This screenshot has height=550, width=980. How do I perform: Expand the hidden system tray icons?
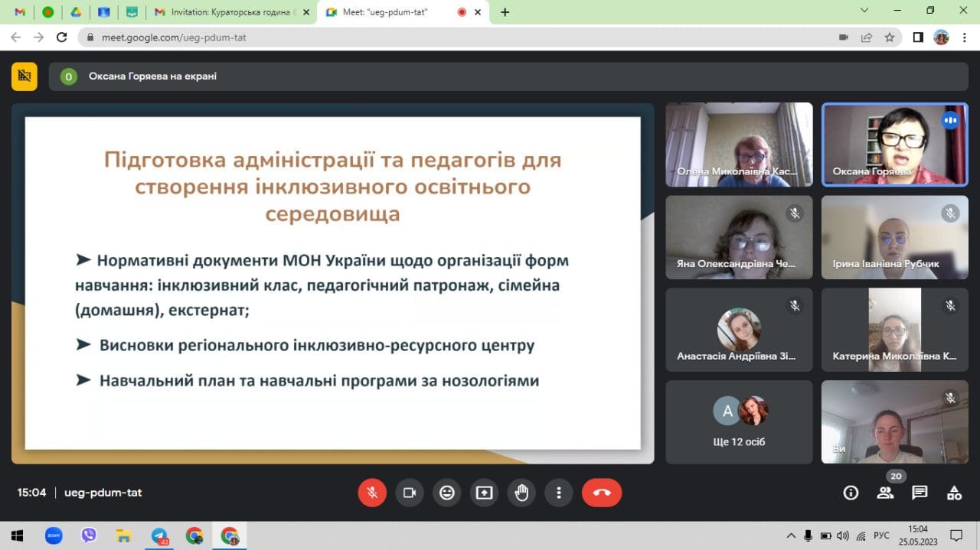pyautogui.click(x=791, y=535)
